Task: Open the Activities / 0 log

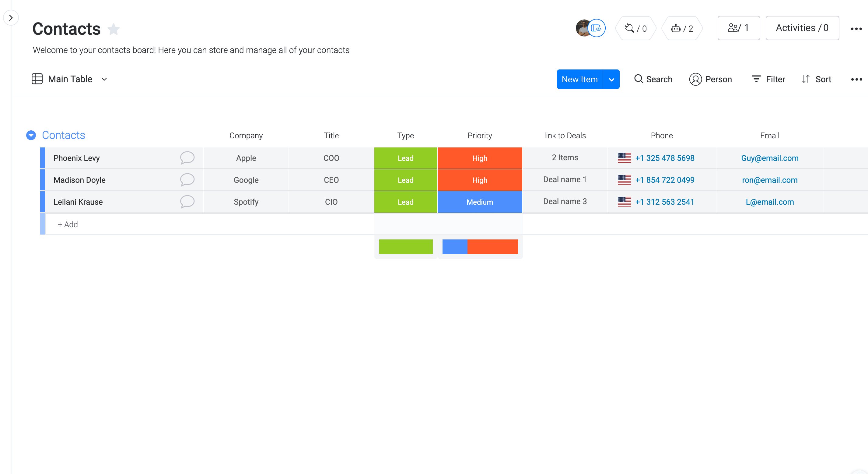Action: 802,28
